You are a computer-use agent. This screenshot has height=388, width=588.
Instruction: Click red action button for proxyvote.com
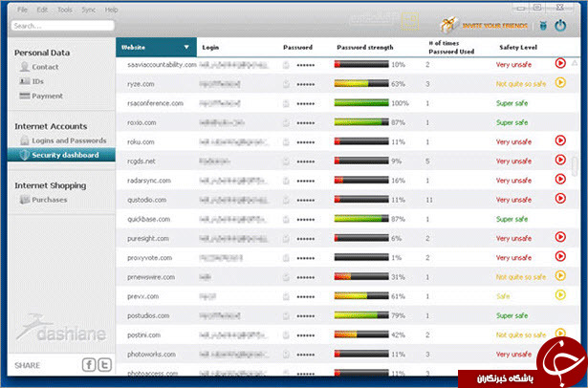coord(560,256)
